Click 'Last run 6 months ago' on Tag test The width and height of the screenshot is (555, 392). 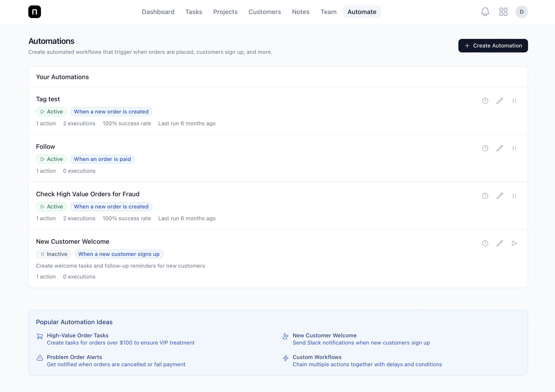187,124
